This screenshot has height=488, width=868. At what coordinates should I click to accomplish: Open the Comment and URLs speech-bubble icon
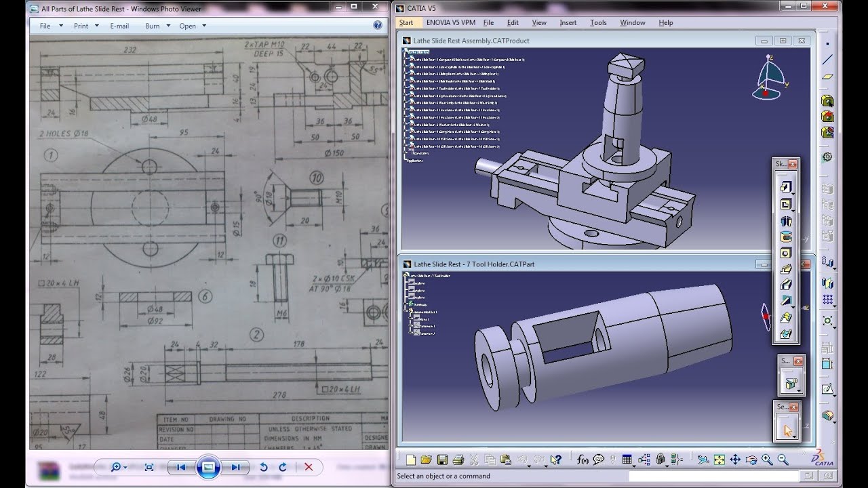598,460
